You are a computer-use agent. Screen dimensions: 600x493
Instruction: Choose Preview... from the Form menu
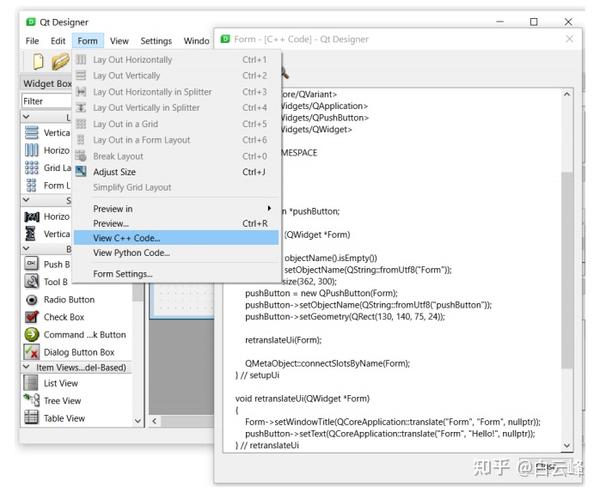[176, 224]
